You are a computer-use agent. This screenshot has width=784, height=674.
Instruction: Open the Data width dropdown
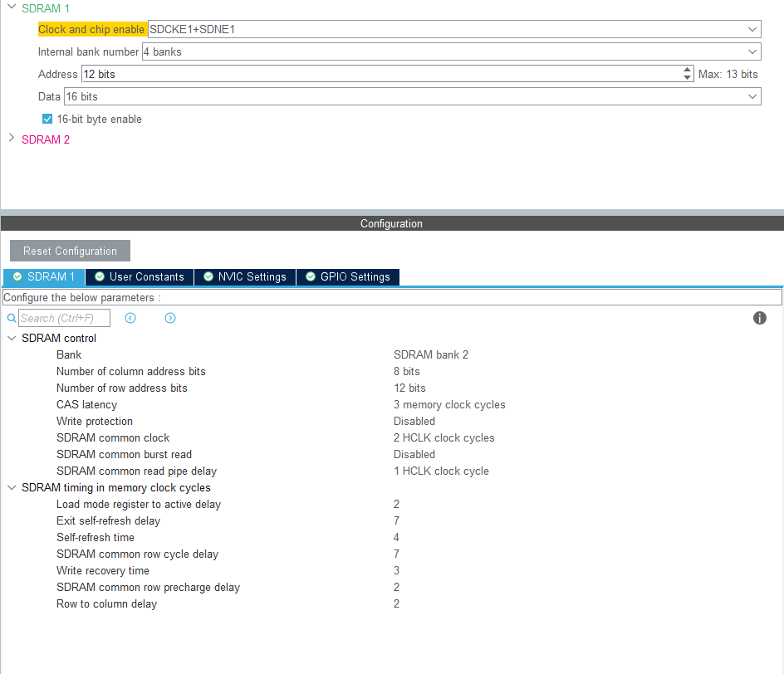(x=752, y=96)
